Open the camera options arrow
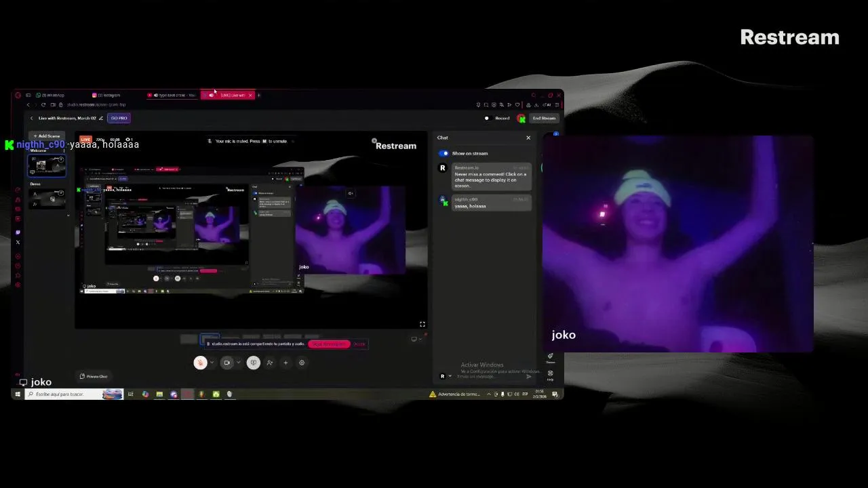This screenshot has width=868, height=488. (238, 363)
